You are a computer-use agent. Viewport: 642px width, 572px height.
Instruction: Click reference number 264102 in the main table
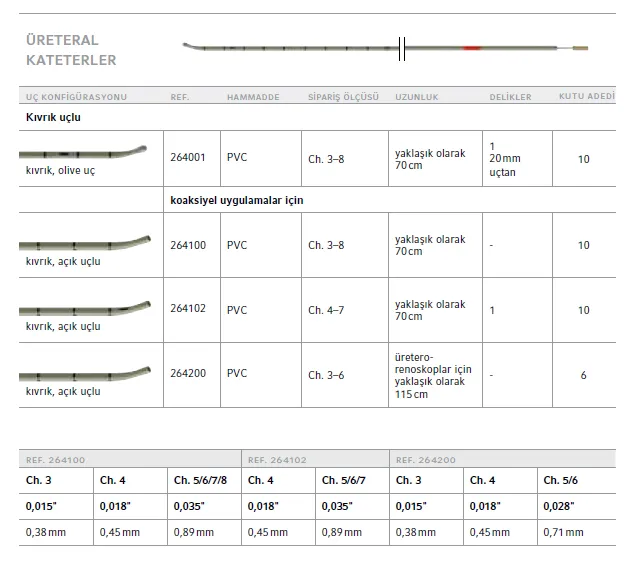[187, 308]
